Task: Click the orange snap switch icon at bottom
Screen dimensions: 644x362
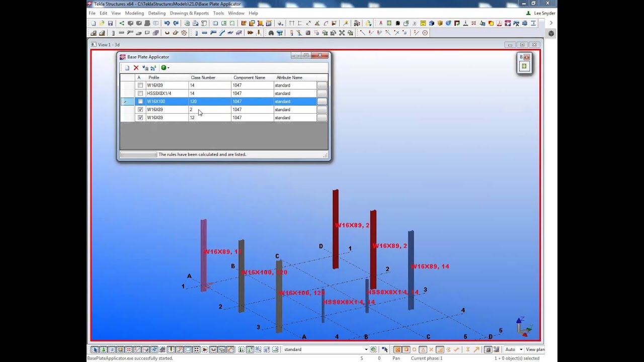Action: coord(397,349)
